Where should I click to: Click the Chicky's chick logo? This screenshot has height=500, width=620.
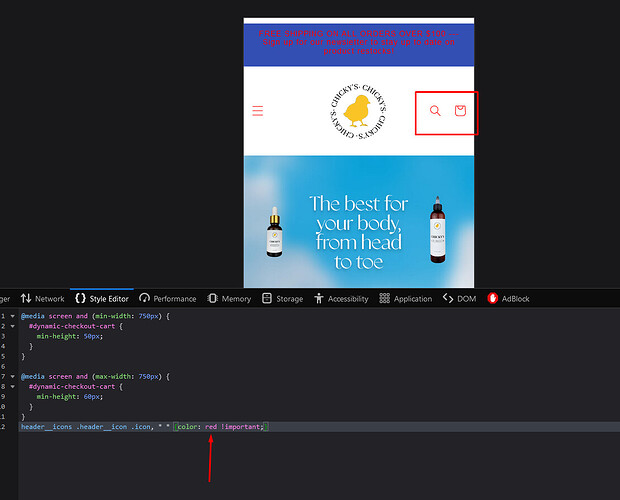click(x=358, y=111)
